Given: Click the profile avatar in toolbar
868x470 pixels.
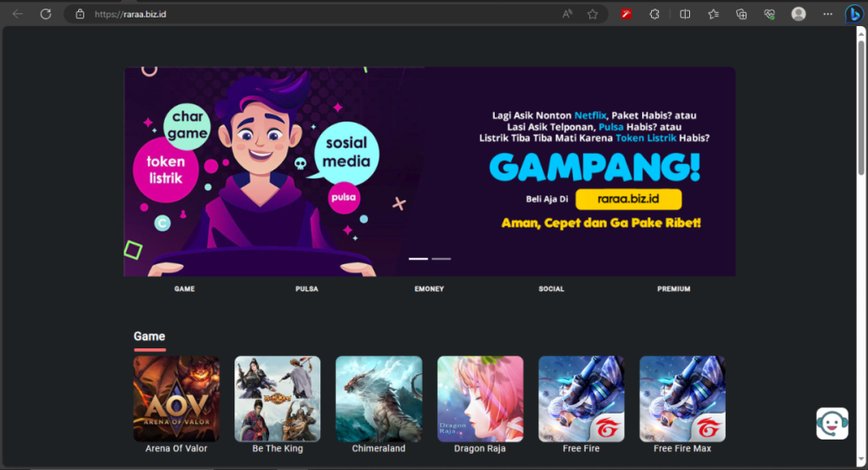Looking at the screenshot, I should (x=799, y=14).
